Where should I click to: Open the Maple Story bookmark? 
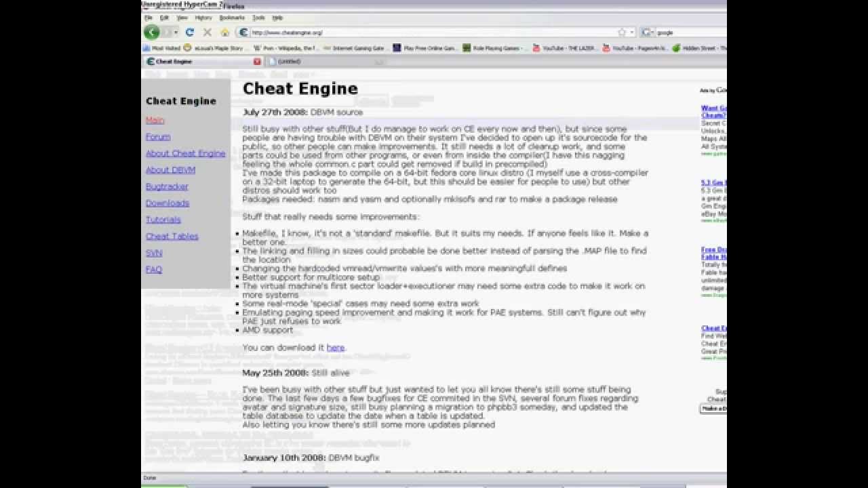point(214,48)
